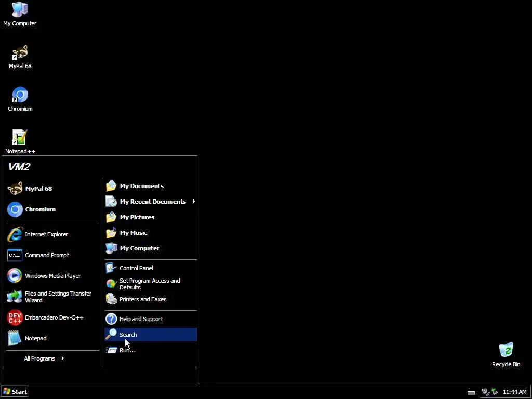Click the 11:44 AM system clock

point(515,392)
